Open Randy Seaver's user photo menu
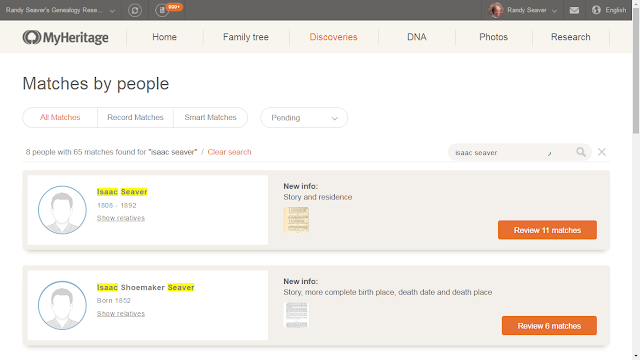 tap(496, 10)
